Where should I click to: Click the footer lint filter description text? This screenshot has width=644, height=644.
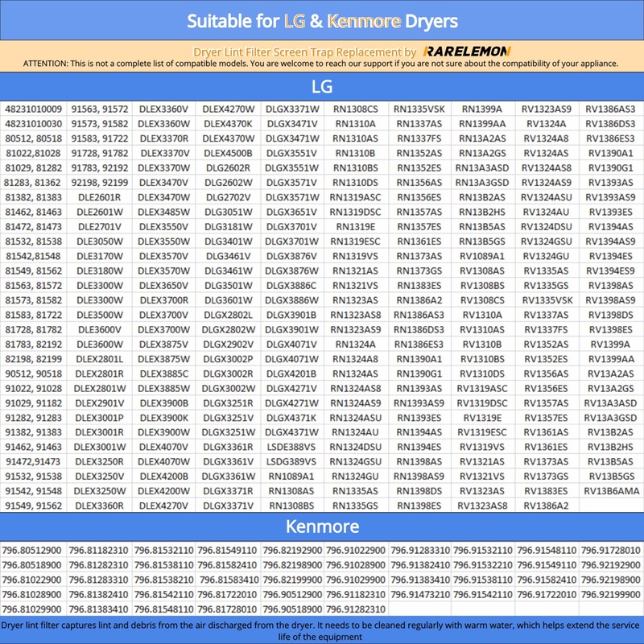(320, 631)
